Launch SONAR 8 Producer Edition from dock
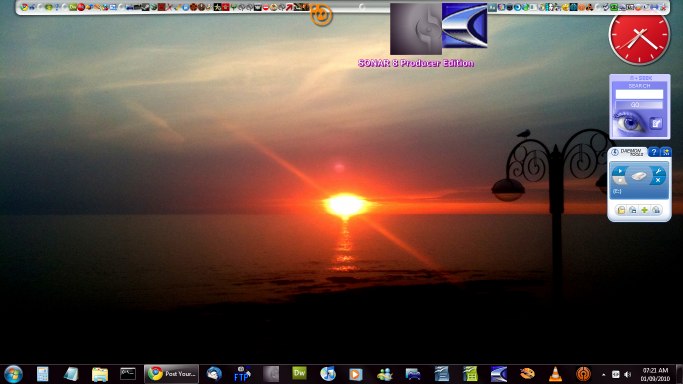This screenshot has height=384, width=683. click(464, 25)
